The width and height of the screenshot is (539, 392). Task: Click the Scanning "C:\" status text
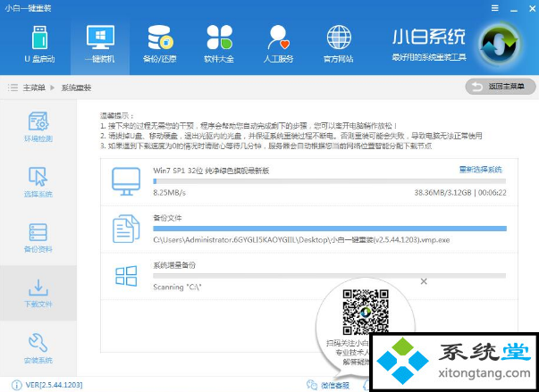[x=177, y=287]
